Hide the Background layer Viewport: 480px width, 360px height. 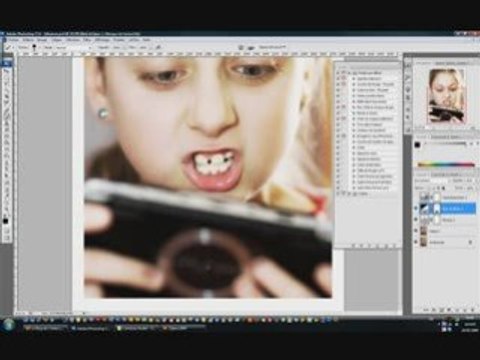tap(416, 242)
